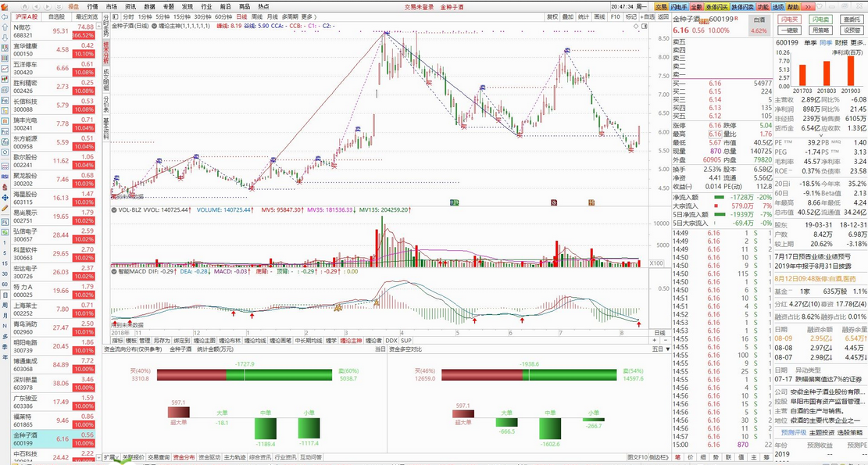
Task: Click the pen 笔 icon under the tick list
Action: point(677,457)
